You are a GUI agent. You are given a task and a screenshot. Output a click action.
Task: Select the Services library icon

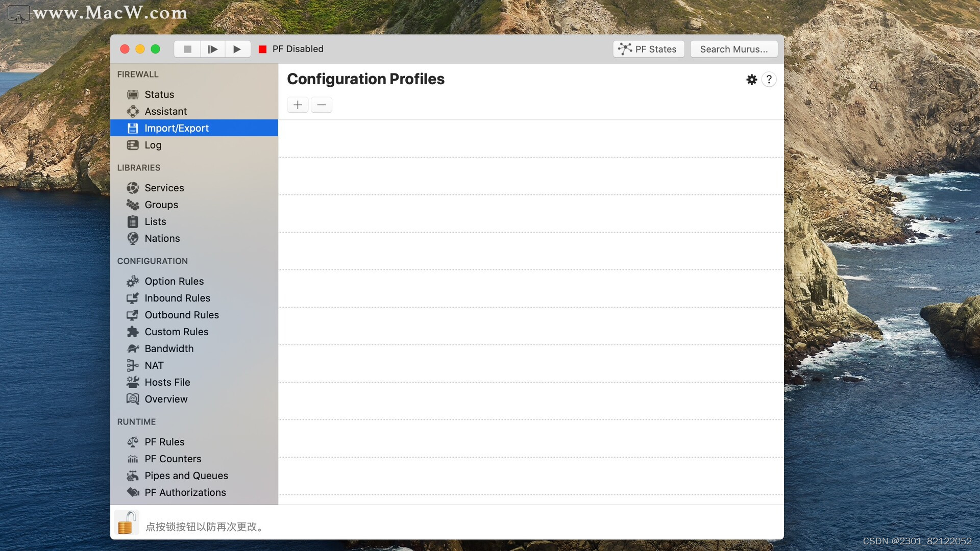[133, 188]
